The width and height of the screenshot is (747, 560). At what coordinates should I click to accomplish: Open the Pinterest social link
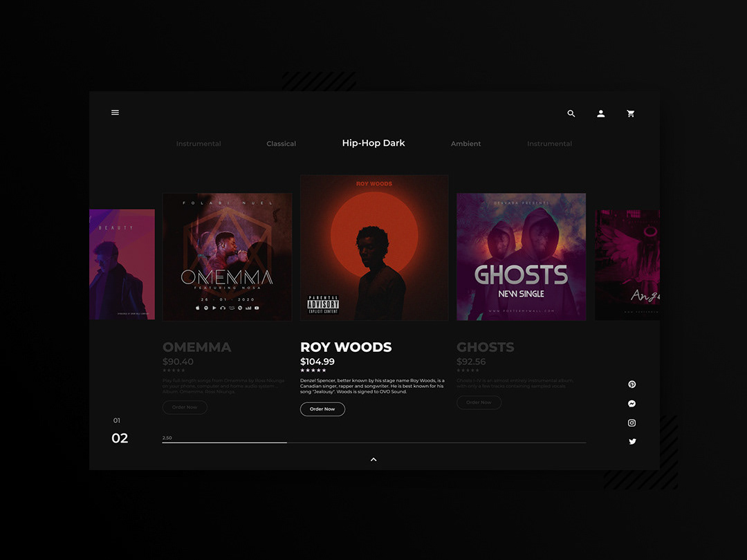coord(631,384)
